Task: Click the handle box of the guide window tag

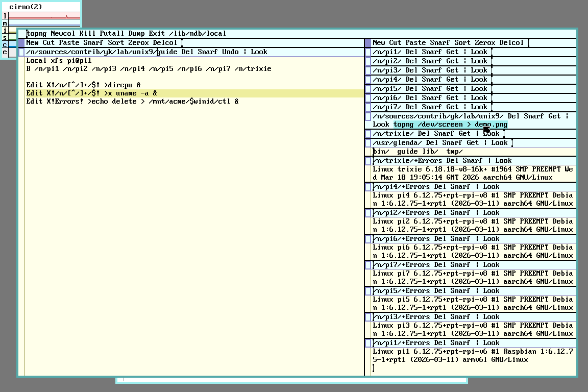Action: click(x=21, y=52)
